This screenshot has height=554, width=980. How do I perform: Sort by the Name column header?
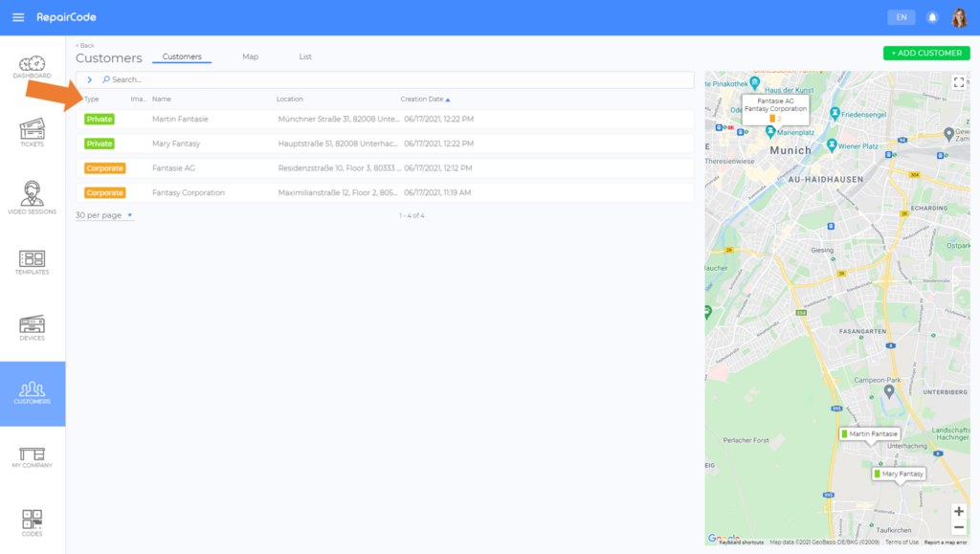pos(161,100)
